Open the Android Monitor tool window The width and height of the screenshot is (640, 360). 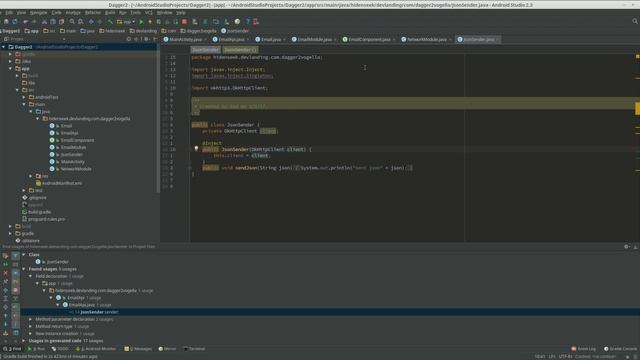coord(96,349)
